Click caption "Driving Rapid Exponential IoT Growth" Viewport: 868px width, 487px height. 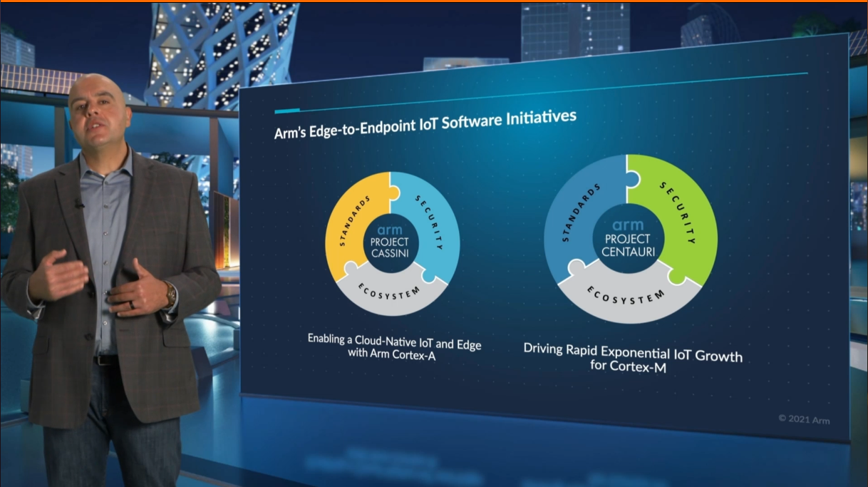tap(633, 352)
